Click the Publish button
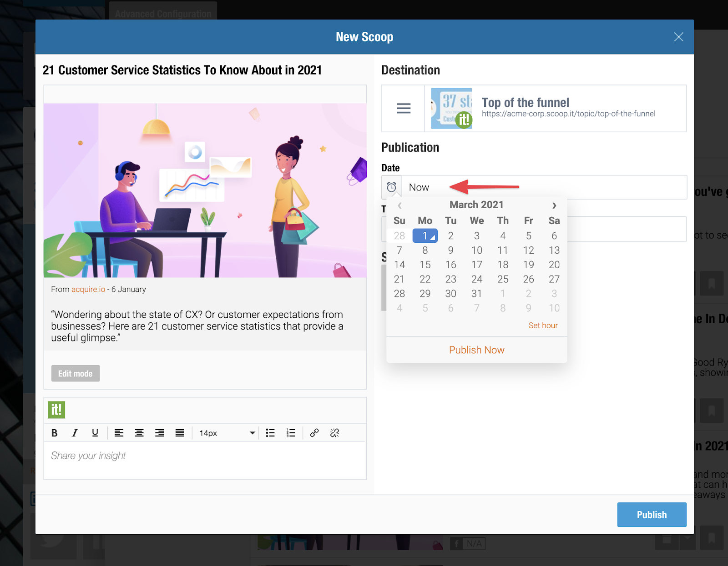This screenshot has height=566, width=728. point(652,515)
